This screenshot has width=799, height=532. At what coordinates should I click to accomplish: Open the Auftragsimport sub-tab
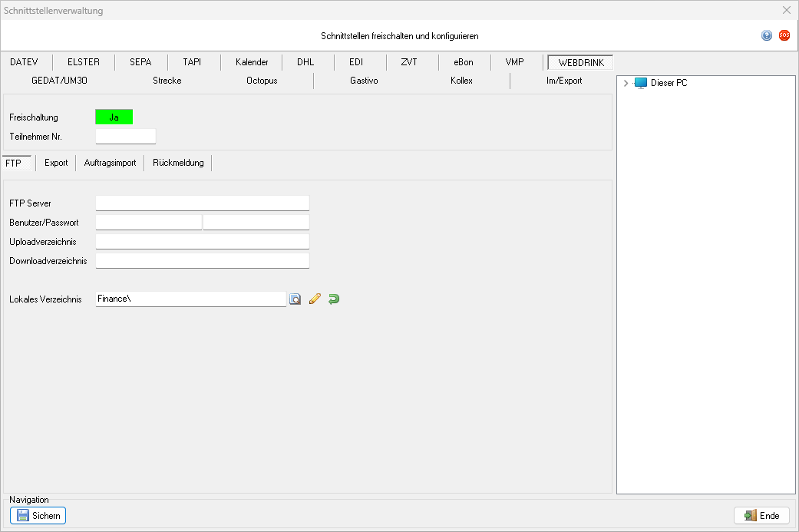click(x=110, y=163)
